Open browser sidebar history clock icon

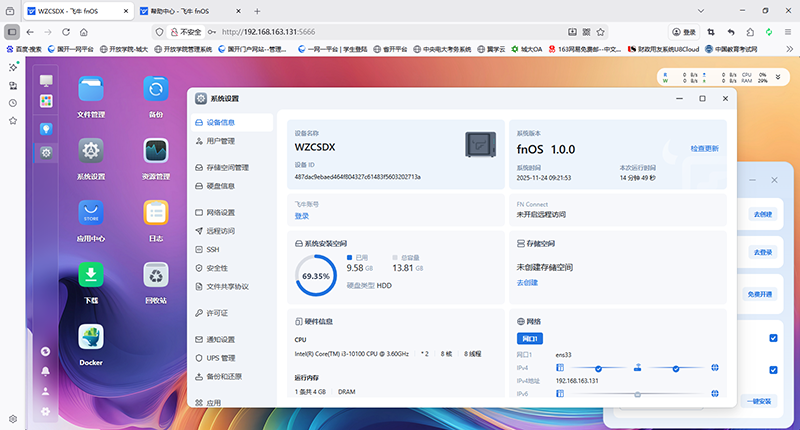[x=13, y=103]
